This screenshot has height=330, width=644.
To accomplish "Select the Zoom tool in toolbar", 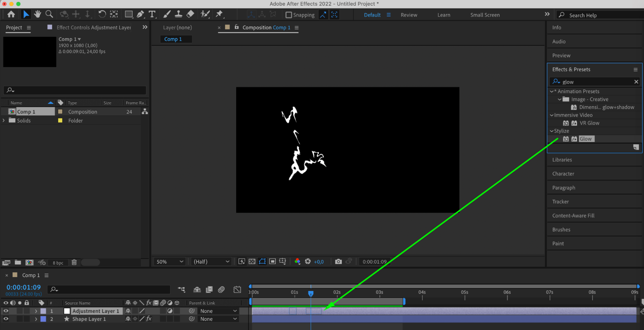I will pyautogui.click(x=49, y=14).
